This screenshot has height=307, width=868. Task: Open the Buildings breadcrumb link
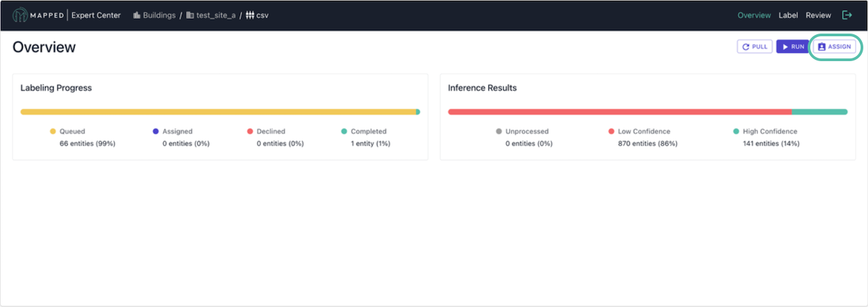click(159, 15)
